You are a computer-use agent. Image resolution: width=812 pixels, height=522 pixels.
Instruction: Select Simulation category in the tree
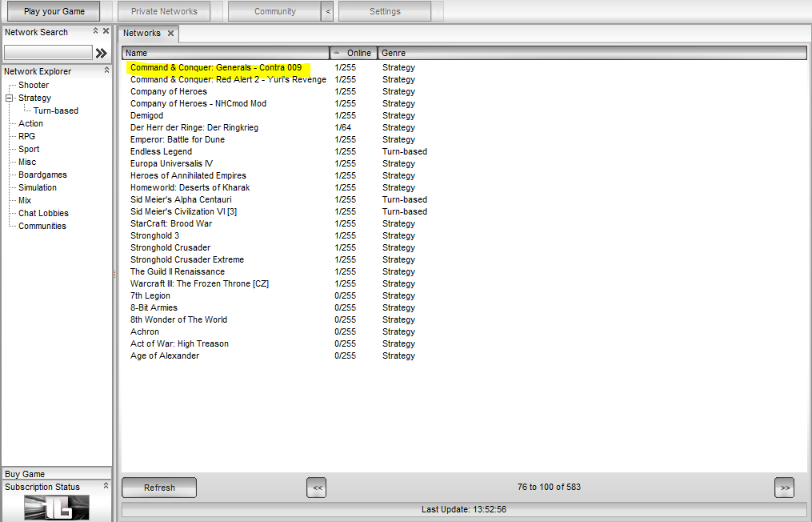click(x=38, y=187)
